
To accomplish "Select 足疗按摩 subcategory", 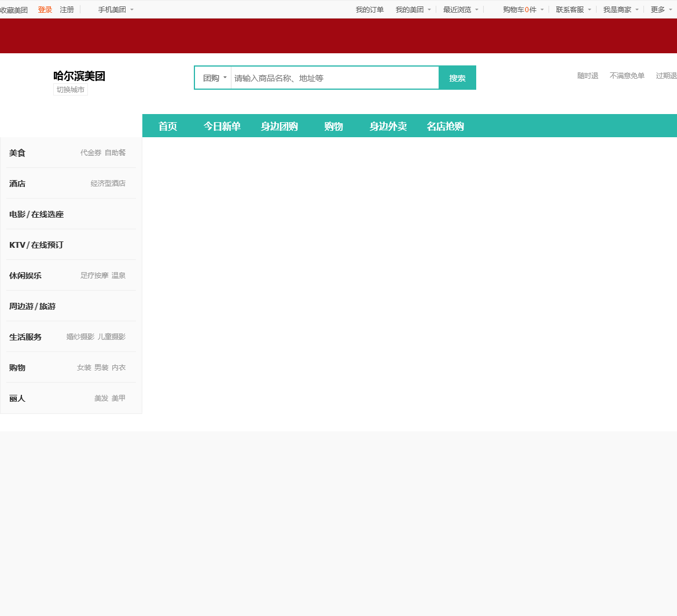I will tap(94, 275).
